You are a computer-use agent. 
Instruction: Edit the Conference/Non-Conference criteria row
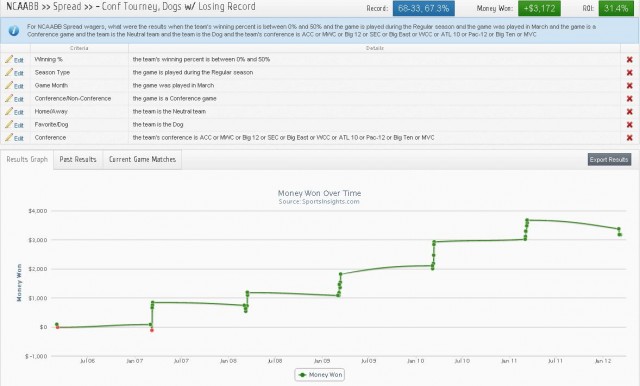14,99
